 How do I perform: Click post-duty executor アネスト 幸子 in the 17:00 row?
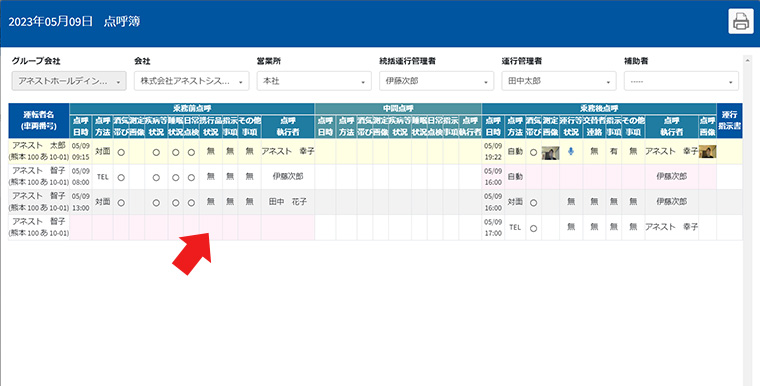(671, 227)
